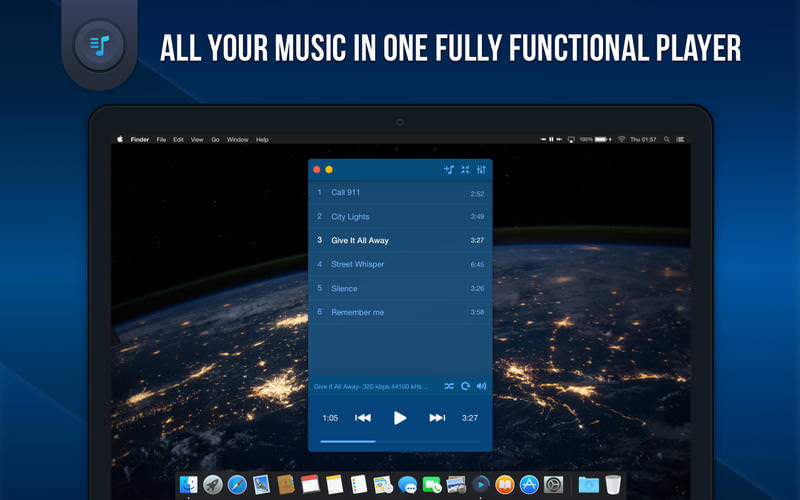Screen dimensions: 800x500
Task: Switch to compact mode with the collapse arrows icon
Action: tap(465, 169)
